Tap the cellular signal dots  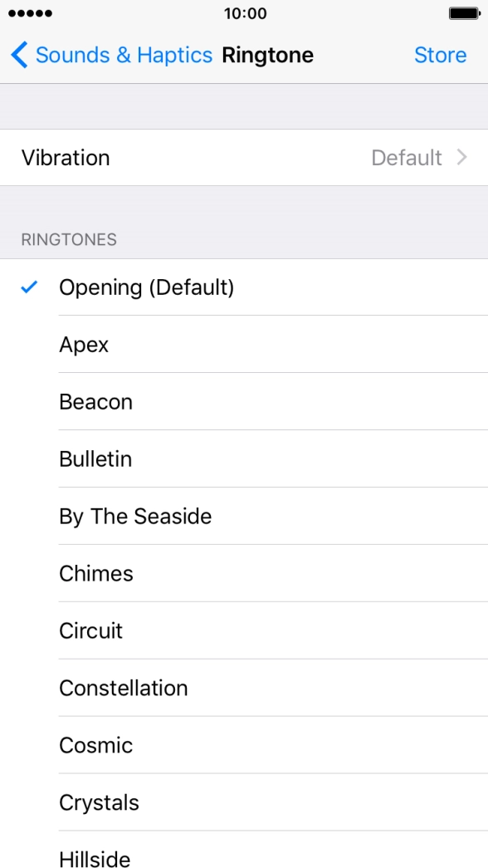(x=31, y=12)
